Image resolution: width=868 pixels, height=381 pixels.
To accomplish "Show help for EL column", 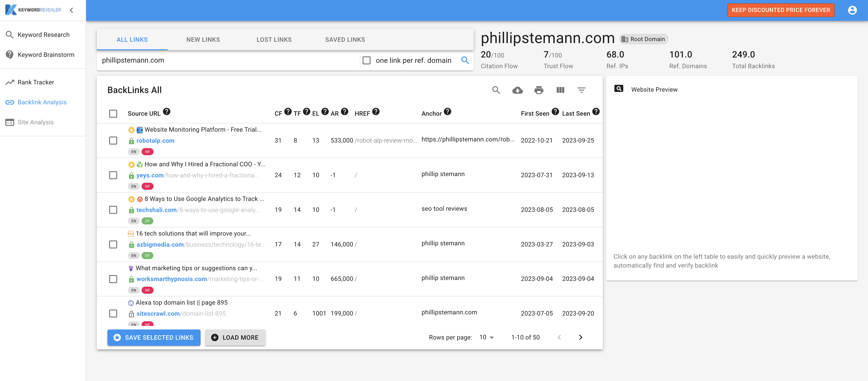I will [x=324, y=112].
